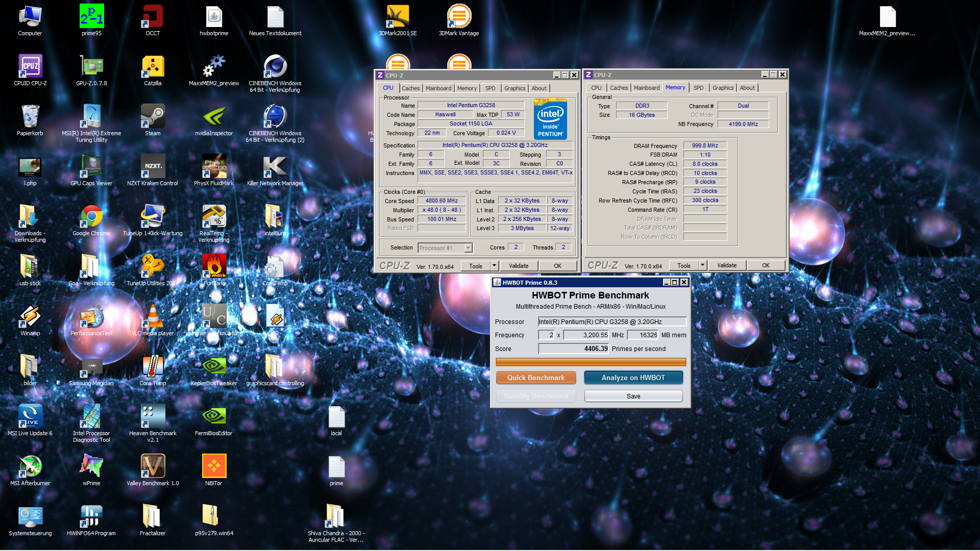Open Valley Benchmark 1.0 icon

(x=153, y=470)
